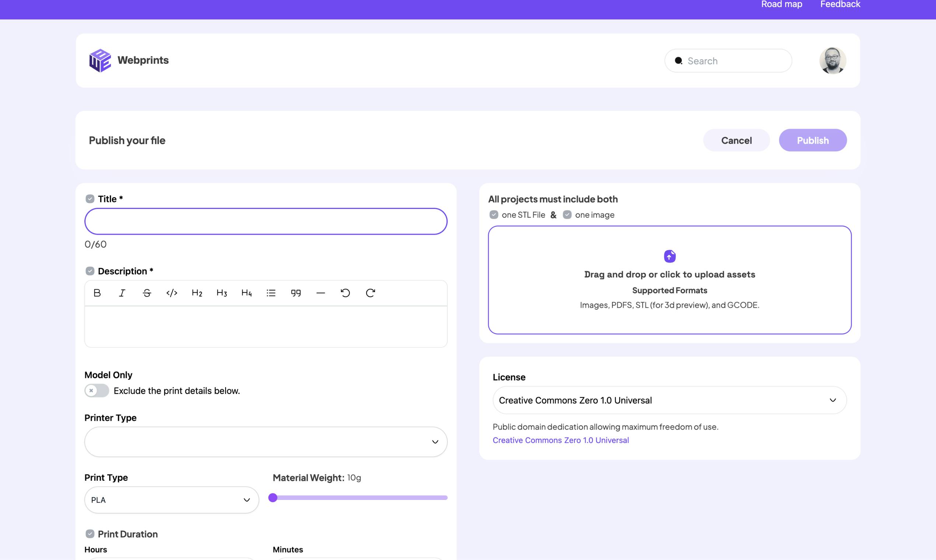936x560 pixels.
Task: Apply H4 heading style
Action: (247, 293)
